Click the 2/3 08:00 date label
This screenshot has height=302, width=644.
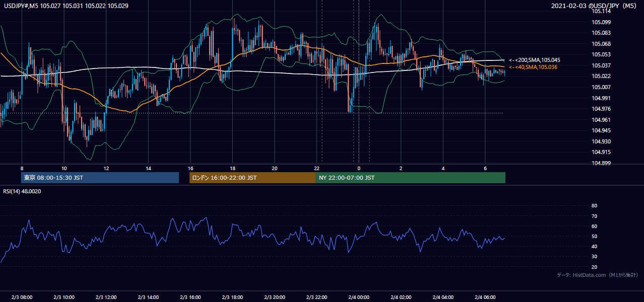click(x=22, y=297)
